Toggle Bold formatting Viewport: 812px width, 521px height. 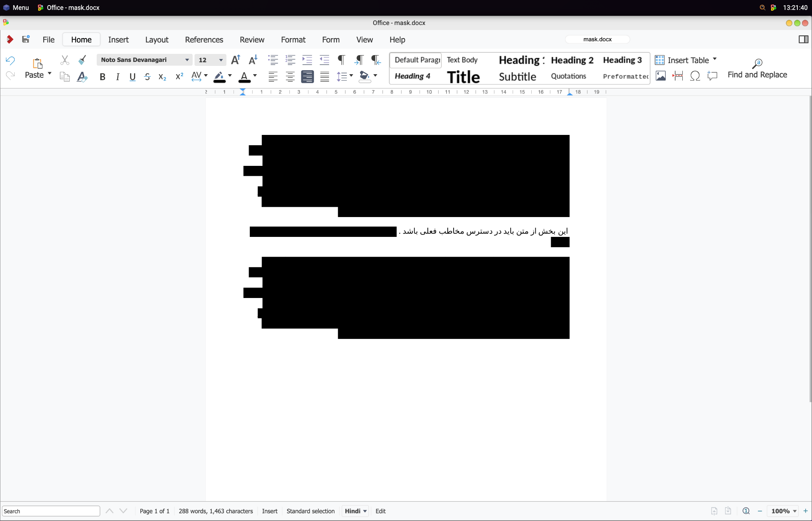tap(102, 77)
